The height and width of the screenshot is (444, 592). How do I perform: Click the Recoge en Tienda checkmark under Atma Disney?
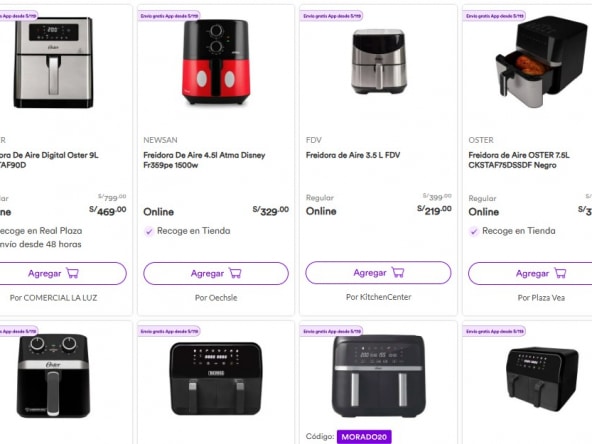pos(149,231)
